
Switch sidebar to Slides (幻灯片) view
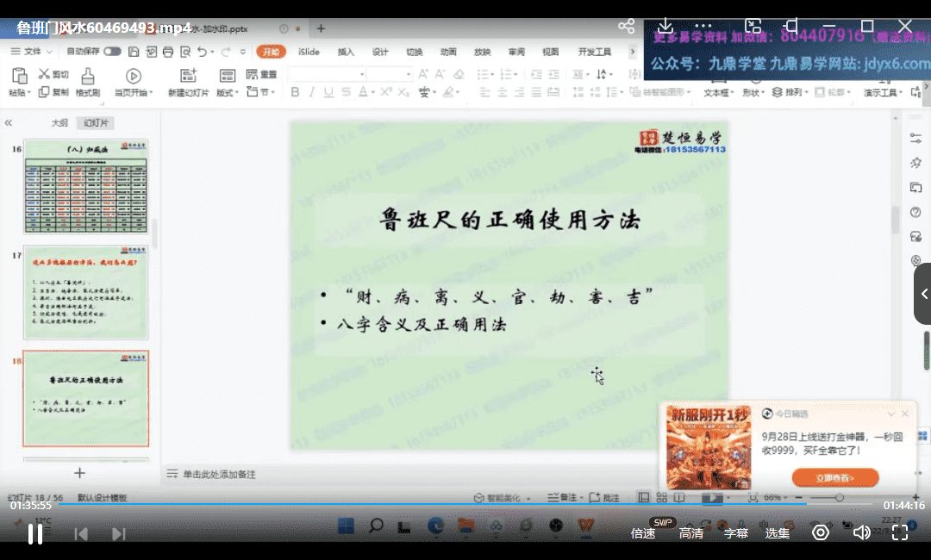(x=94, y=123)
